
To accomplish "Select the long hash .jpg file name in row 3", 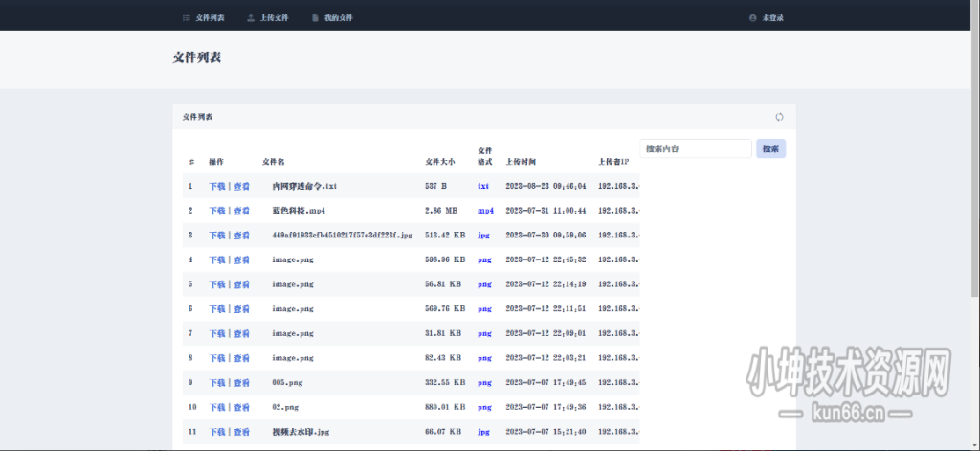I will tap(343, 236).
